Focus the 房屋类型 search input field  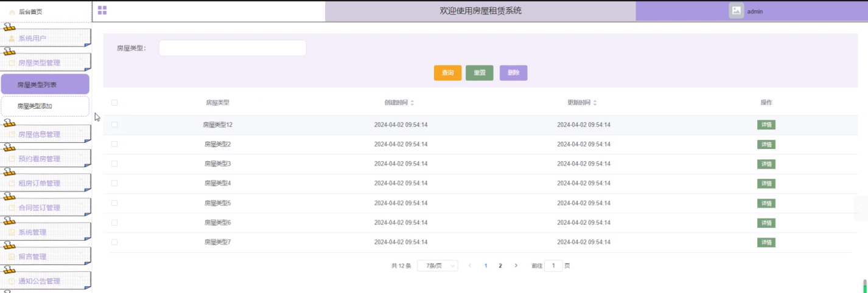pos(233,48)
